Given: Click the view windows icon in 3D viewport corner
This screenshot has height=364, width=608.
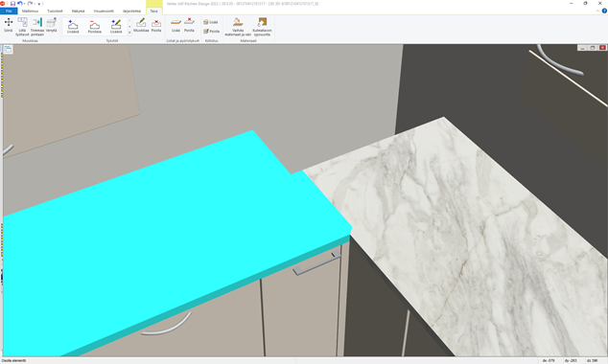Looking at the screenshot, I should point(8,49).
